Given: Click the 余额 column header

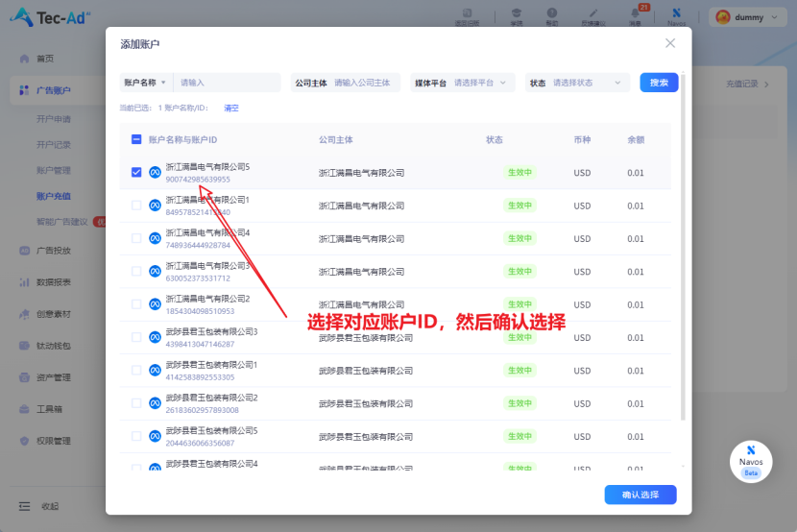Looking at the screenshot, I should [x=636, y=140].
